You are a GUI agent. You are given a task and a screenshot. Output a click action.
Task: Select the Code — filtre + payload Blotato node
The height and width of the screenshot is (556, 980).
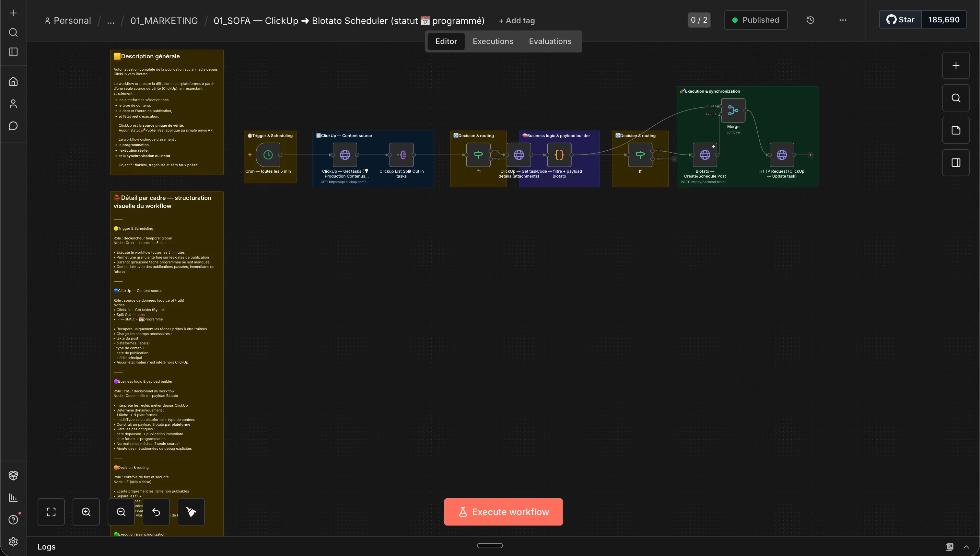point(559,155)
